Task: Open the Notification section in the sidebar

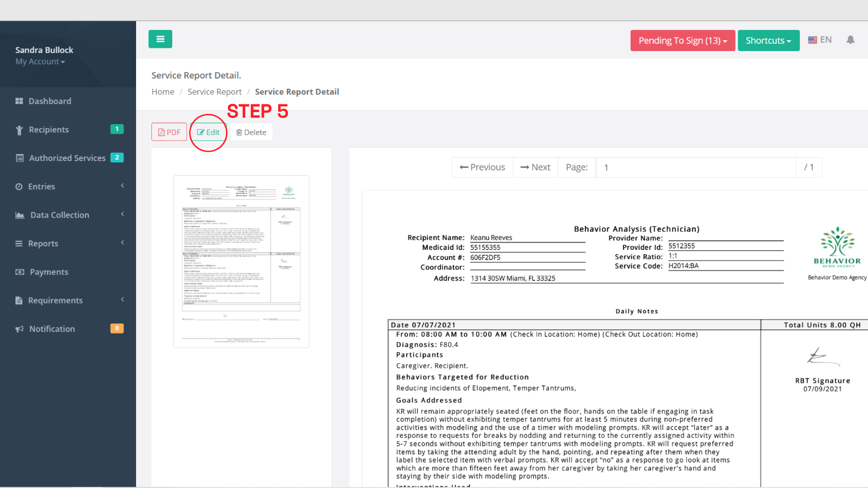Action: [51, 328]
